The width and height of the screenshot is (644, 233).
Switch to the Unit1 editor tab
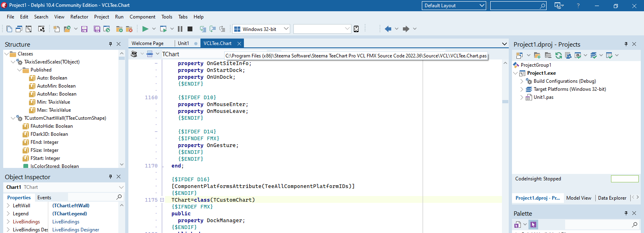coord(183,43)
